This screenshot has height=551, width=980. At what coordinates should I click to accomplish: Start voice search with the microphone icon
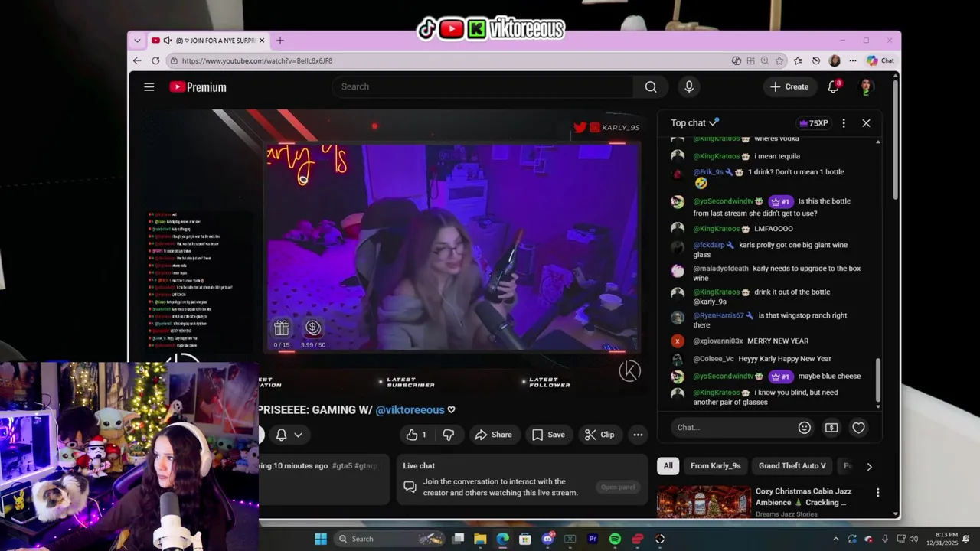[x=689, y=86]
